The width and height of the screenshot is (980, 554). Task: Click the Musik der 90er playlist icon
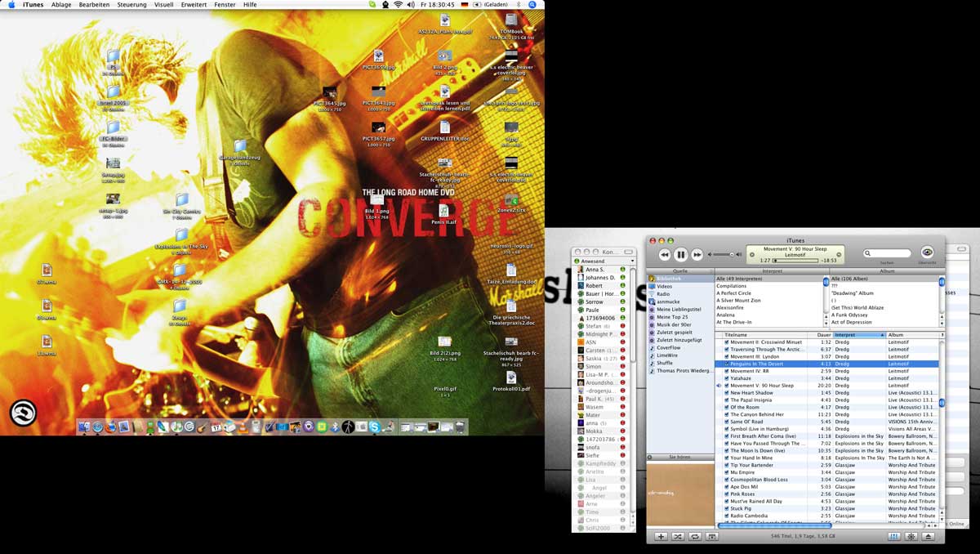coord(652,324)
